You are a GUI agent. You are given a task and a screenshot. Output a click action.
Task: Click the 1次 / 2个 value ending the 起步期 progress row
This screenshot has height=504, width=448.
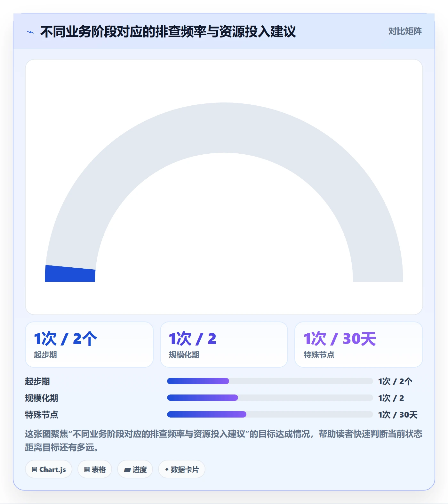pyautogui.click(x=395, y=381)
